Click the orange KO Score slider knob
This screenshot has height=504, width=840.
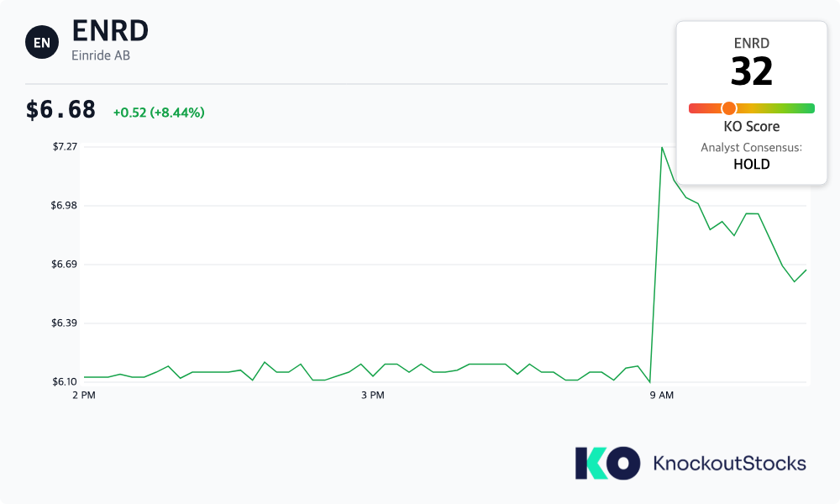(x=728, y=108)
